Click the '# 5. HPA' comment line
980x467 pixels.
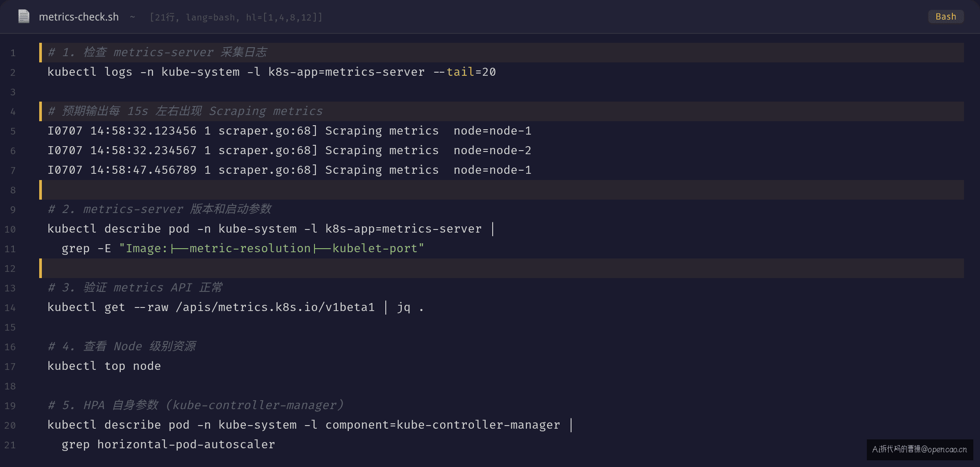coord(196,406)
